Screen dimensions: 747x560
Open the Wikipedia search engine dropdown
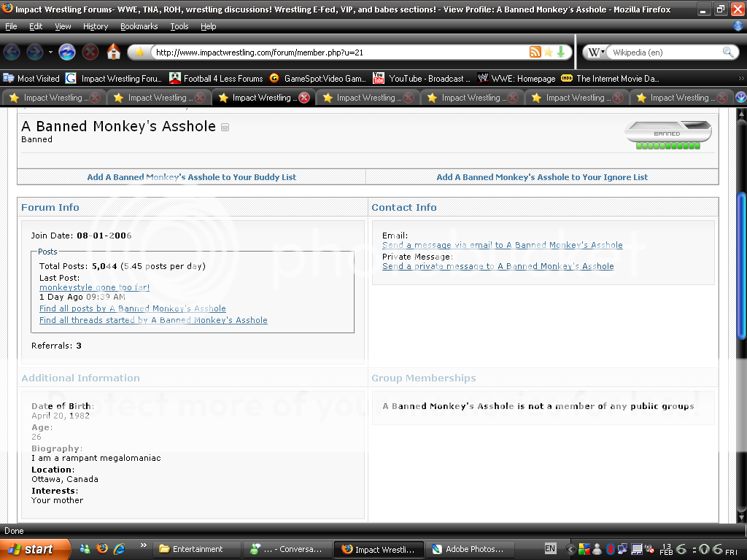tap(596, 52)
